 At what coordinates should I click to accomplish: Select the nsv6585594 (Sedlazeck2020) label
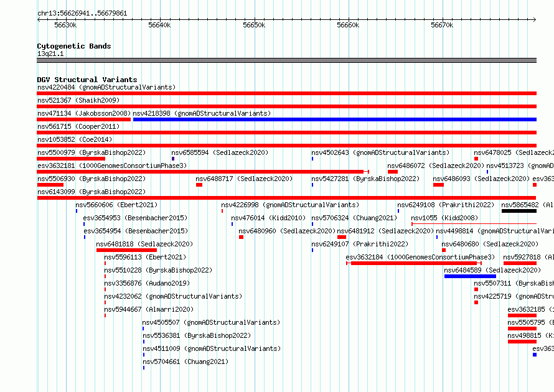(x=220, y=152)
